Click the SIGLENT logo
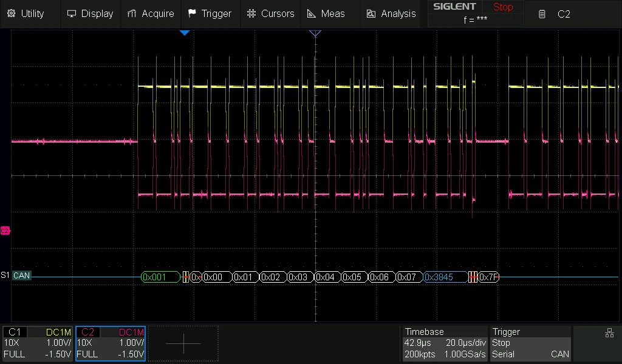622x364 pixels. click(454, 7)
